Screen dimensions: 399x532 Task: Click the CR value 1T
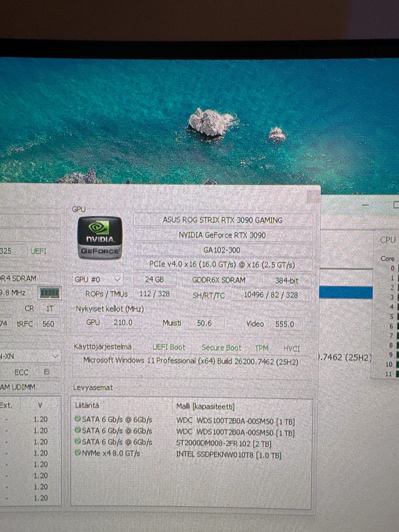pyautogui.click(x=49, y=309)
